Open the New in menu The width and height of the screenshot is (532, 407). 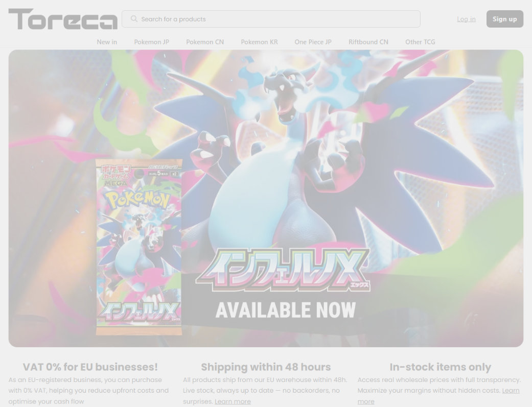[x=107, y=42]
